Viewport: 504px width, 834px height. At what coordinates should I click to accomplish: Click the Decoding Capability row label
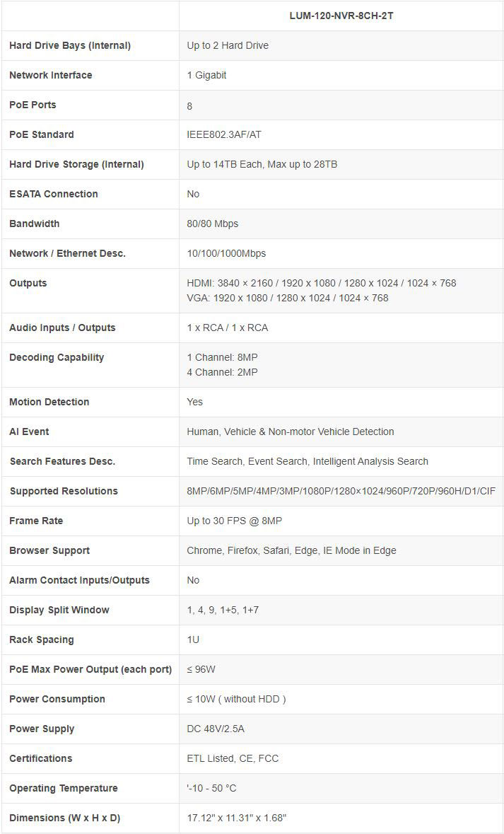click(x=57, y=357)
